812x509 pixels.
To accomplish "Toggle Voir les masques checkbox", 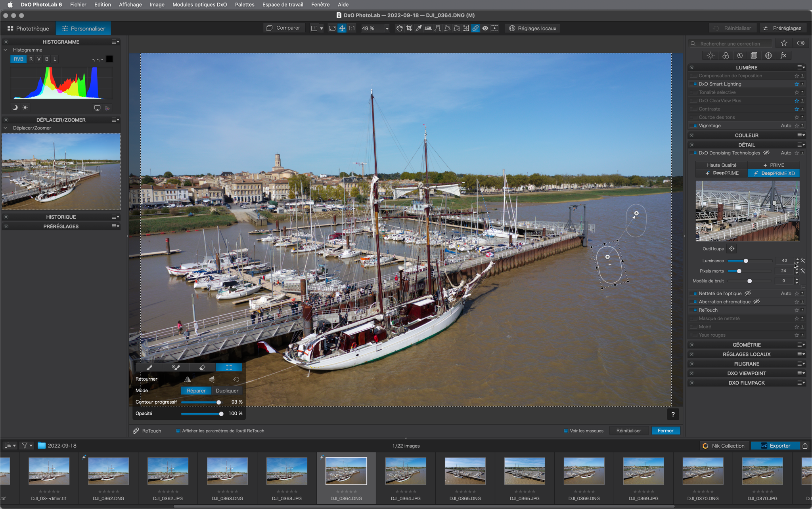I will point(566,431).
